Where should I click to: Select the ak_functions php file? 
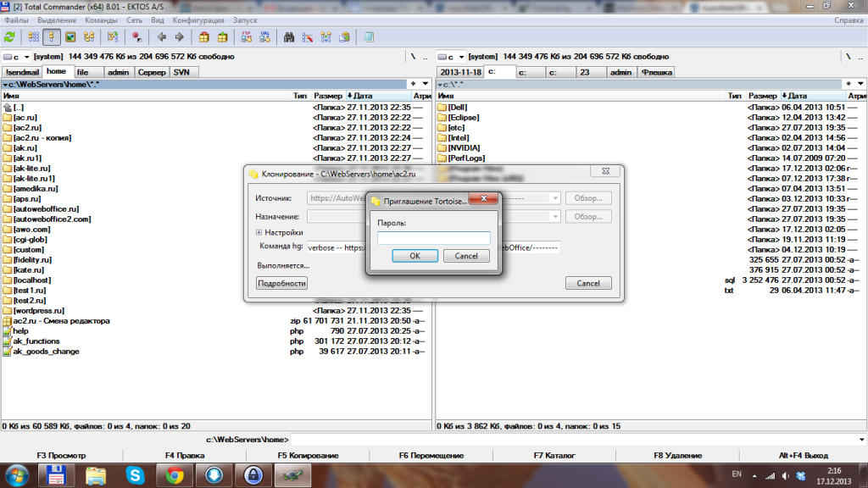[x=36, y=341]
